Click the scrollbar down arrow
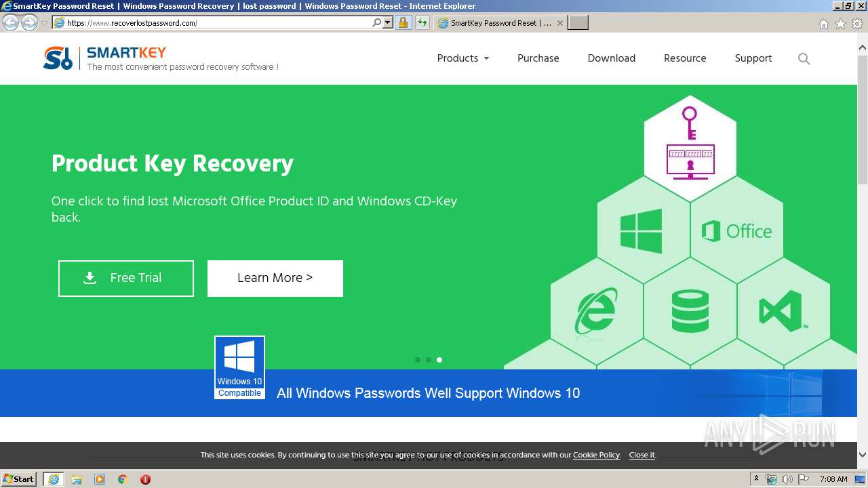Screen dimensions: 868x488 click(x=863, y=455)
